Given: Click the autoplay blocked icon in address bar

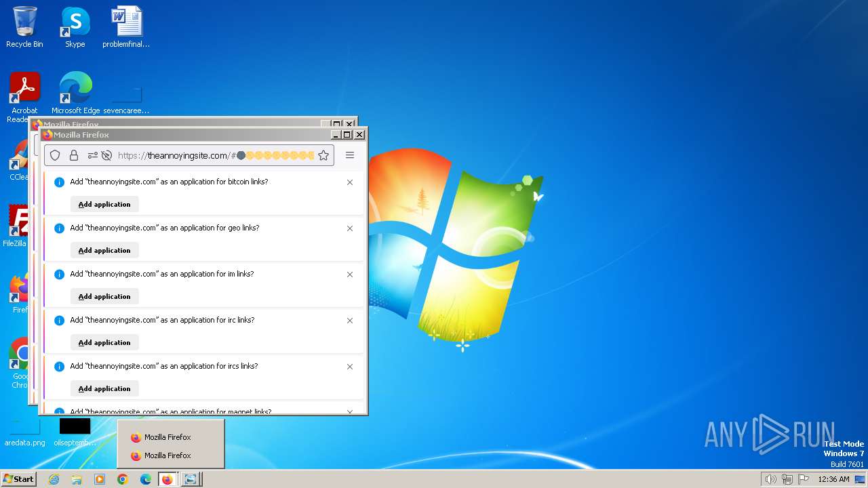Looking at the screenshot, I should pos(106,155).
